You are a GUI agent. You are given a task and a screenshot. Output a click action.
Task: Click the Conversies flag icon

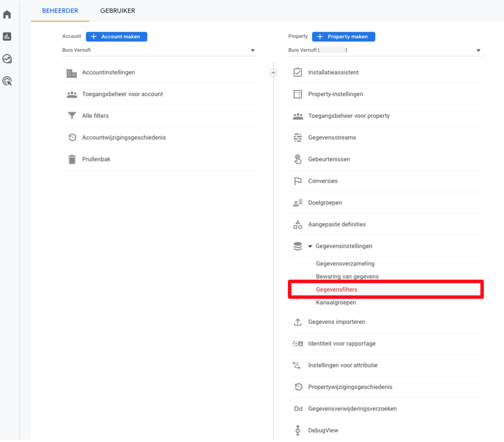point(298,181)
